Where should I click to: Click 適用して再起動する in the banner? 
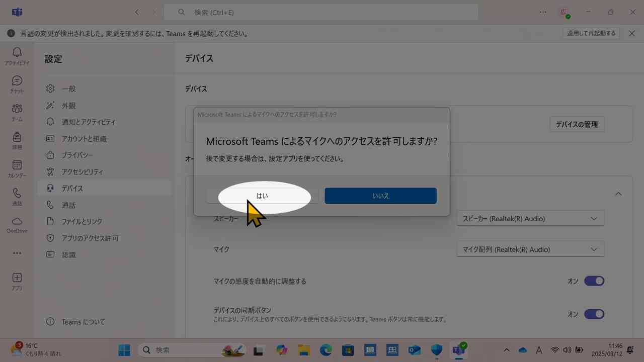pyautogui.click(x=591, y=33)
